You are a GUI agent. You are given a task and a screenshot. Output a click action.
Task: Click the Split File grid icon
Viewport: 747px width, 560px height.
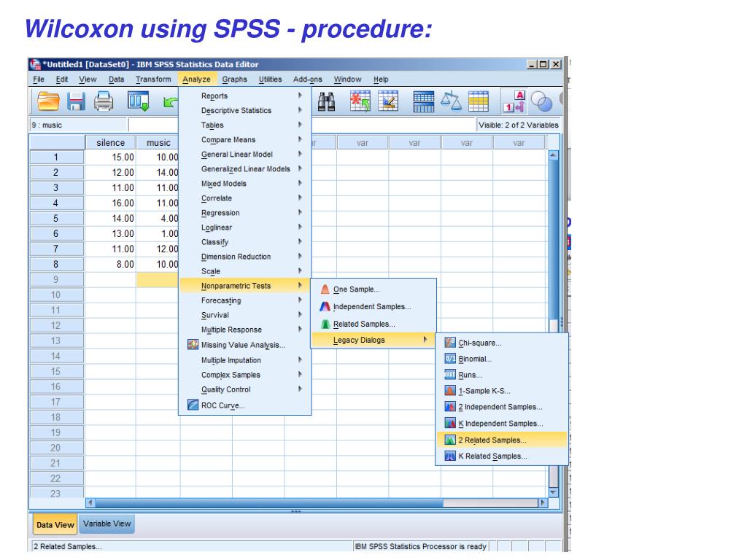424,101
